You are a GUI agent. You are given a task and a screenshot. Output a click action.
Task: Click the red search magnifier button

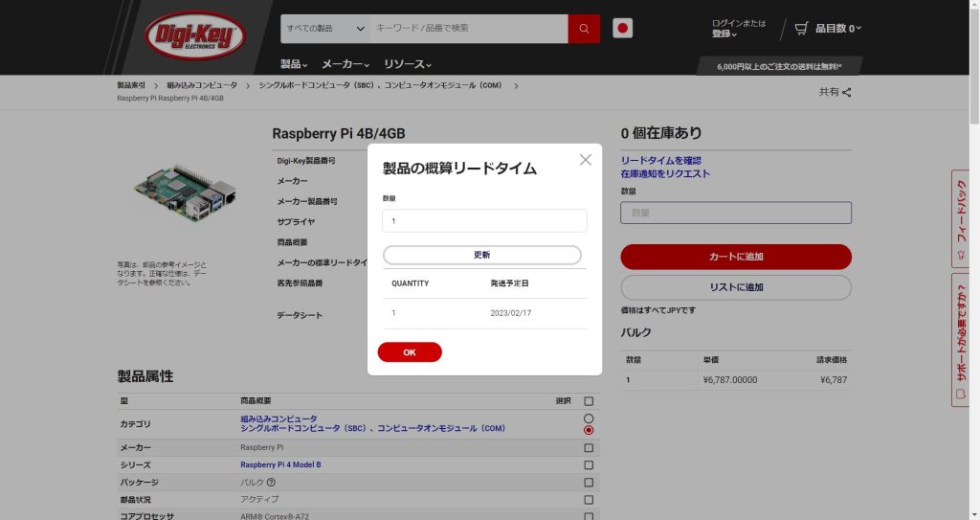[584, 29]
